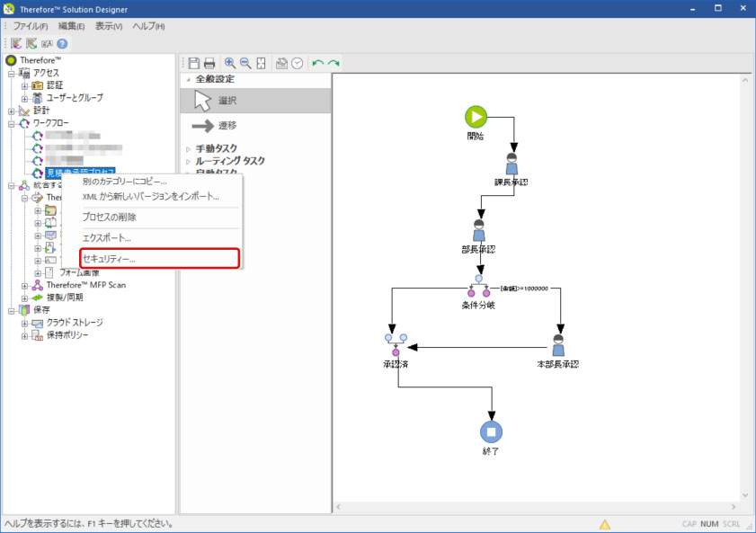Click the Print icon in the workflow toolbar
Screen dimensions: 756x533
click(x=209, y=63)
